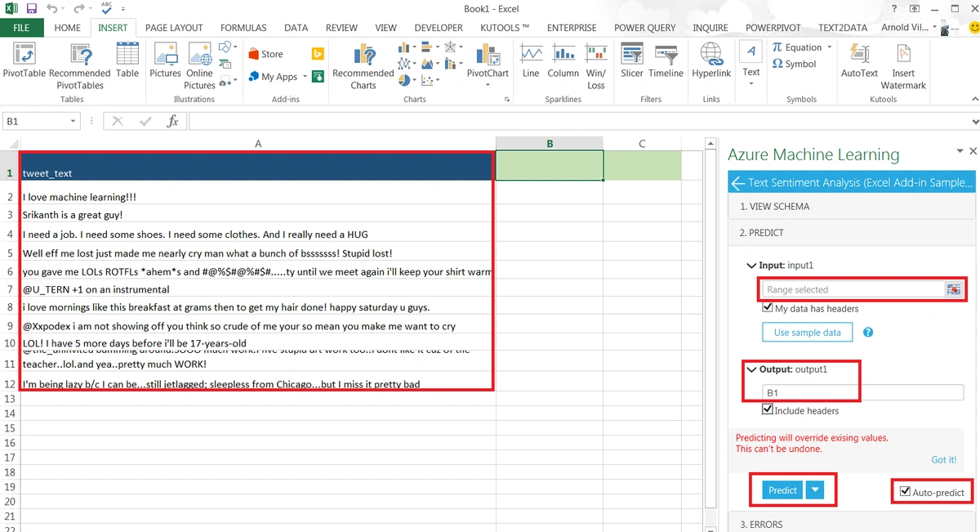Screen dimensions: 980x532
Task: Click the Use sample data button
Action: coord(807,333)
